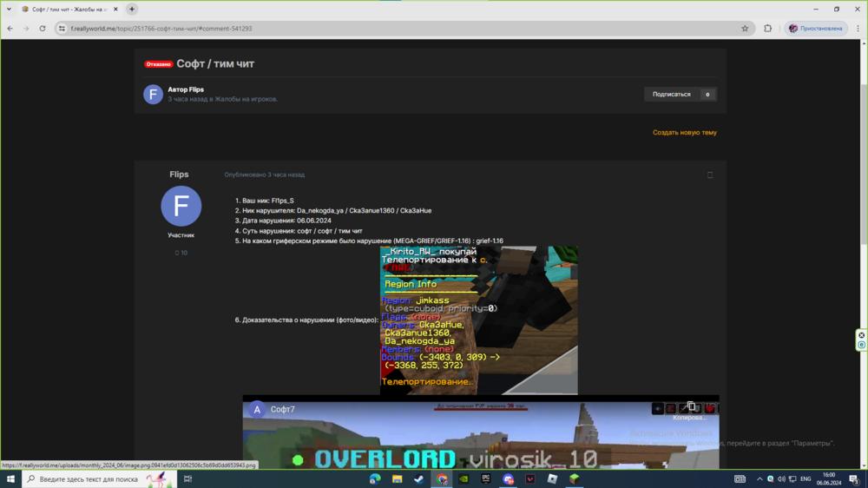Open the tab search dropdown arrow
This screenshot has height=488, width=868.
pyautogui.click(x=9, y=9)
